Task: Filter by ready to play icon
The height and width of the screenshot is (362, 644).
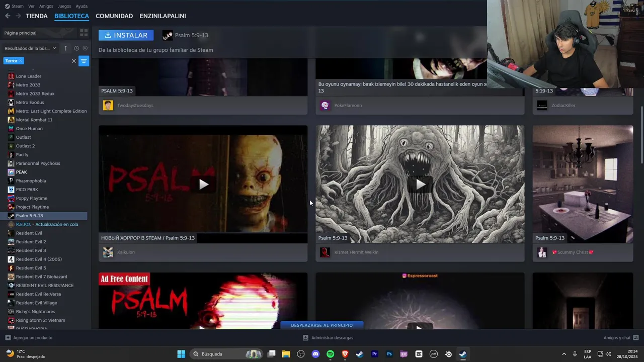Action: click(85, 48)
